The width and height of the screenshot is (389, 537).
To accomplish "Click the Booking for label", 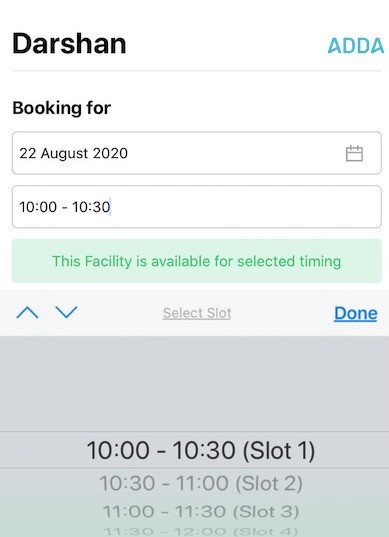I will click(62, 108).
